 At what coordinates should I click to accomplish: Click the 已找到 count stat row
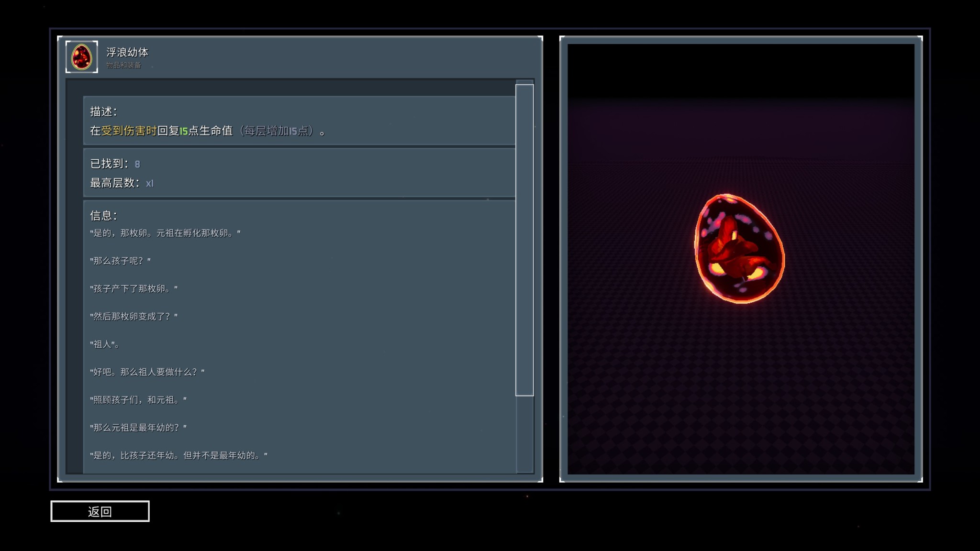click(115, 164)
